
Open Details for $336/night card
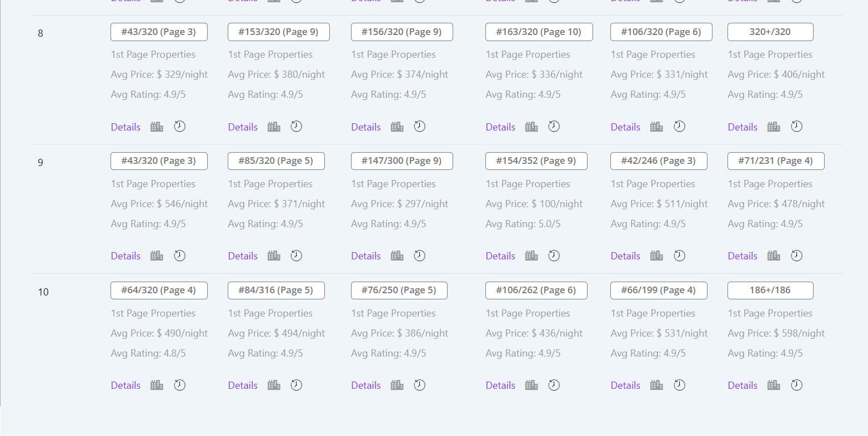click(x=500, y=127)
